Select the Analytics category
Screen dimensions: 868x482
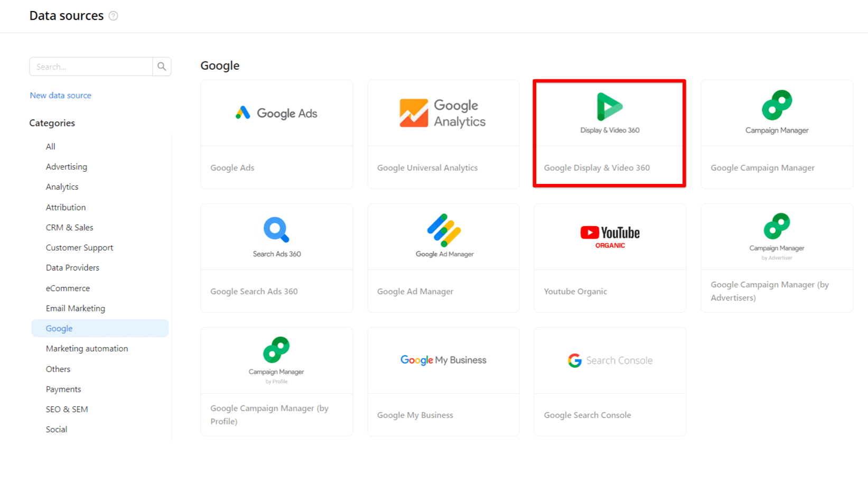62,187
